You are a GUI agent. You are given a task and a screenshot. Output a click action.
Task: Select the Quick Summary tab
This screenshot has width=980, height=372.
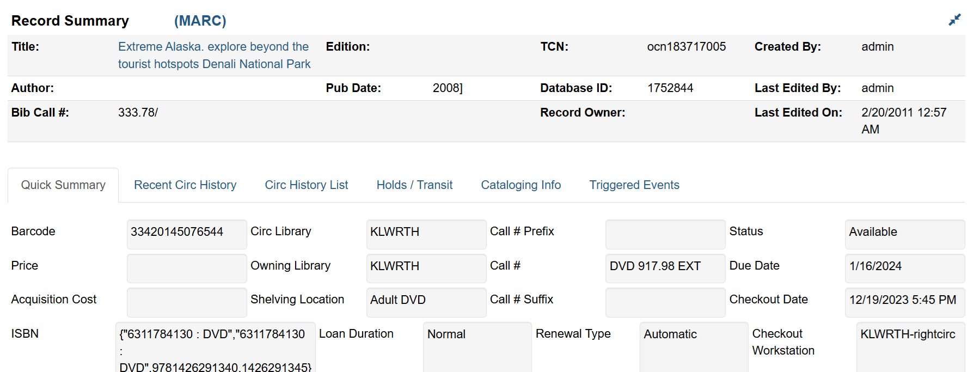63,185
